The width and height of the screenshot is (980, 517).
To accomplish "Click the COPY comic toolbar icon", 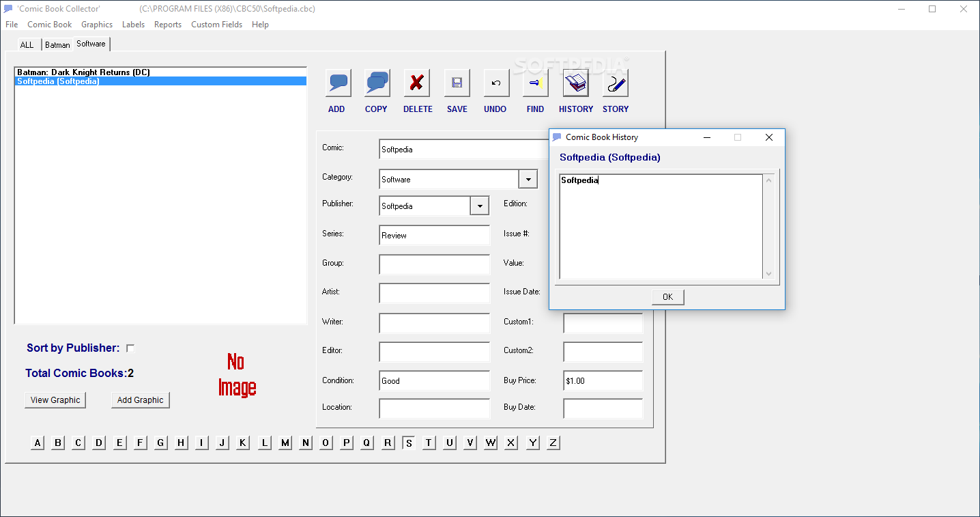I will [x=377, y=83].
